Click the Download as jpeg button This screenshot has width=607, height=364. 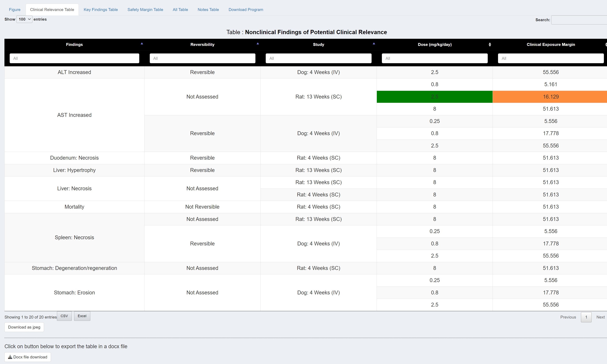point(24,327)
